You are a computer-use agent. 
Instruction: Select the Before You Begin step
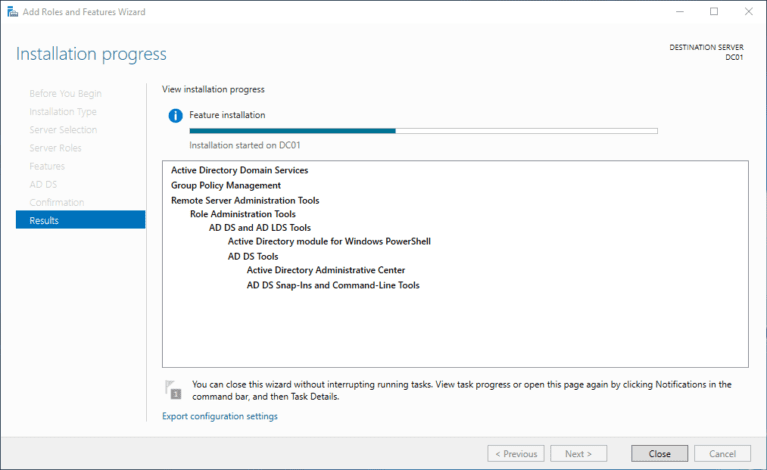pyautogui.click(x=66, y=93)
